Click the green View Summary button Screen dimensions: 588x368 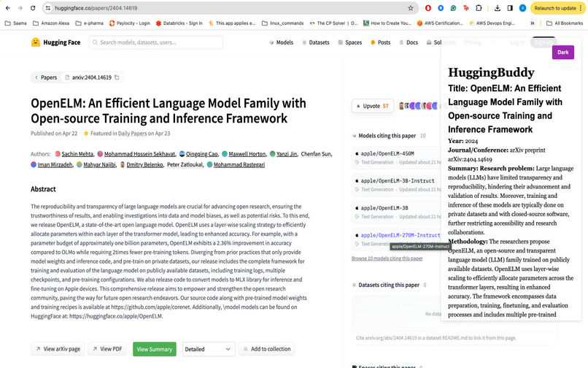(155, 349)
